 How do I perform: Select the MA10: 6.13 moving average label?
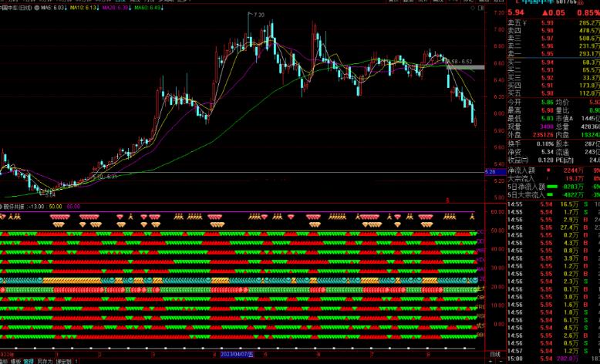coord(84,8)
